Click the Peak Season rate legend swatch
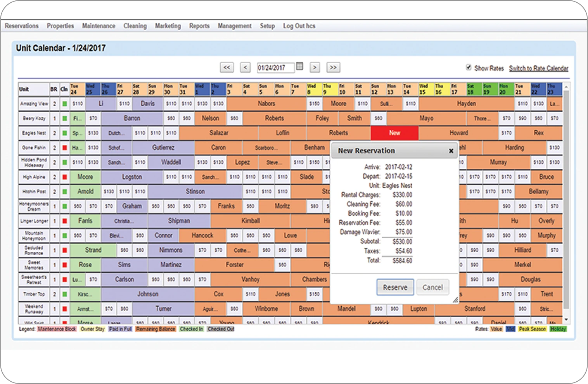Image resolution: width=588 pixels, height=384 pixels. tap(532, 329)
